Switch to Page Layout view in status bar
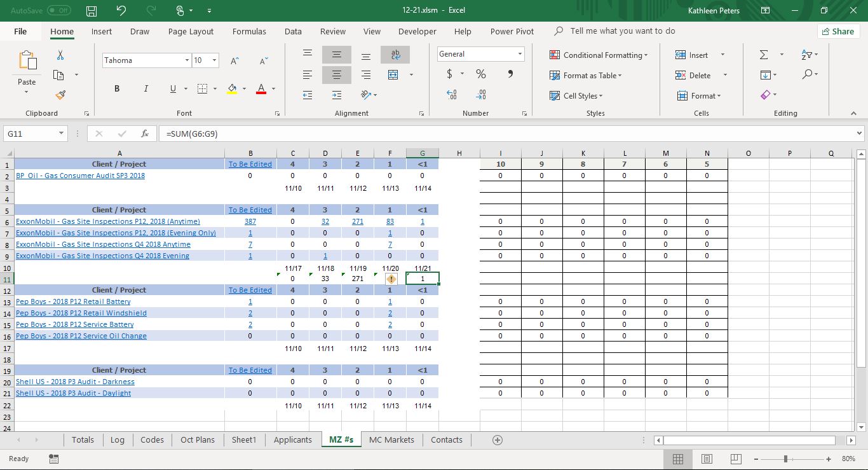This screenshot has width=868, height=470. [x=707, y=459]
